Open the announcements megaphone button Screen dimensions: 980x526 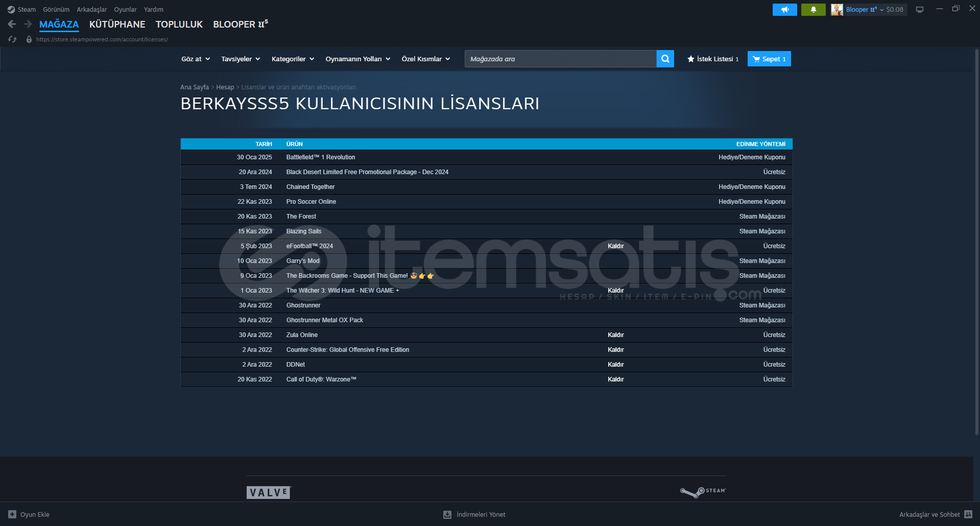tap(785, 10)
